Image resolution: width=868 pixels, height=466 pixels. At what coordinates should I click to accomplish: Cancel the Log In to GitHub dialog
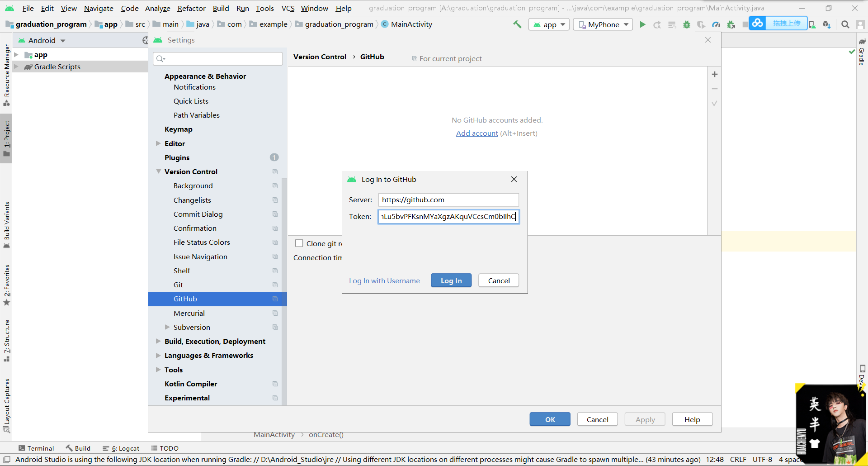(499, 281)
